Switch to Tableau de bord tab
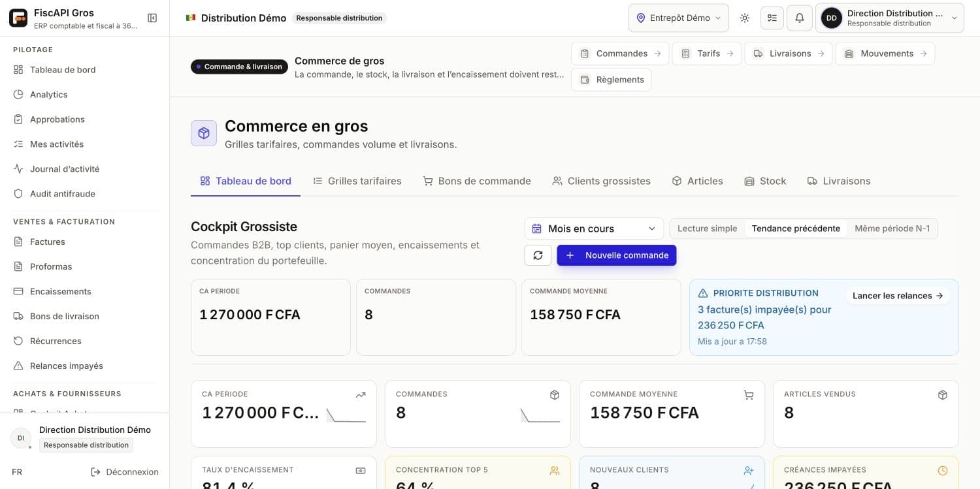The width and height of the screenshot is (980, 489). click(246, 181)
